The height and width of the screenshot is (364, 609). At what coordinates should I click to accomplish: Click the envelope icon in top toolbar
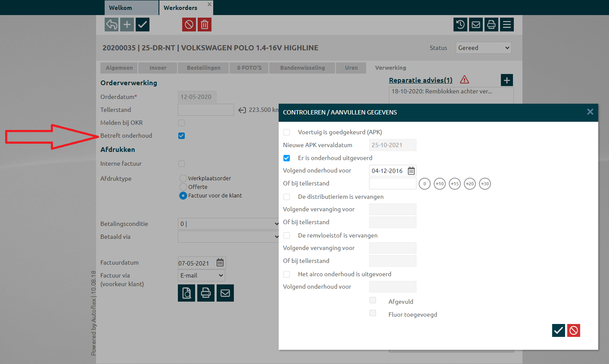tap(476, 25)
